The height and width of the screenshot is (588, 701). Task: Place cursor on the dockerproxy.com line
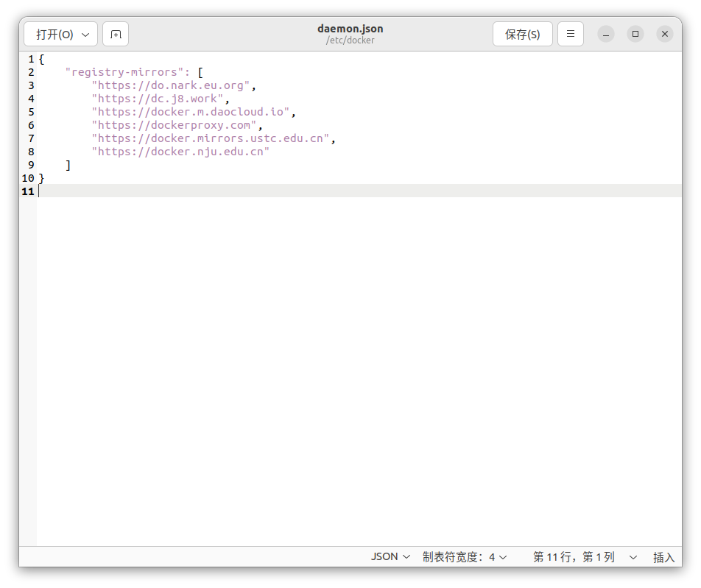(x=174, y=125)
